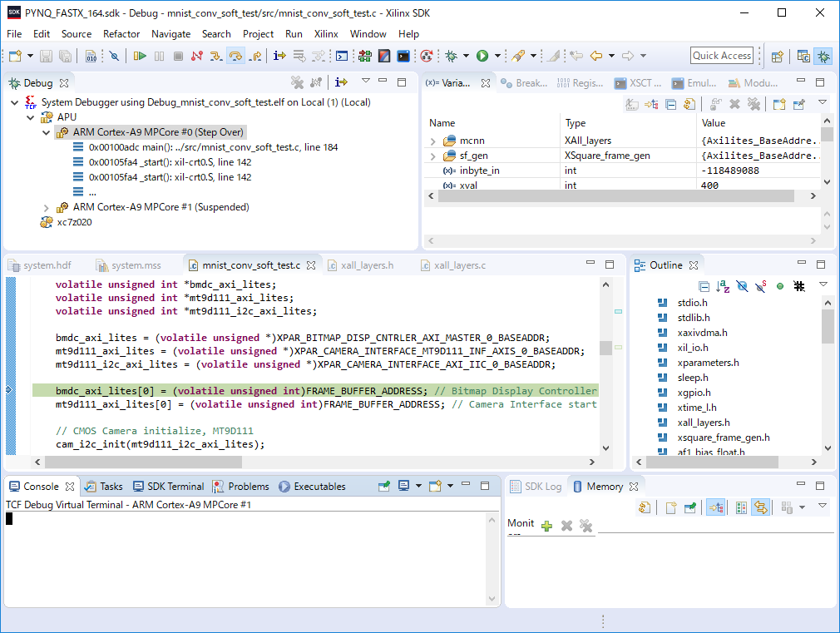Click the Debug bug icon in toolbar
The image size is (840, 633).
(x=451, y=56)
